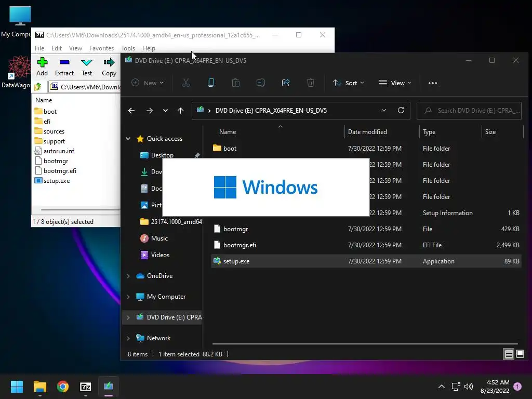532x399 pixels.
Task: Select autorun.inf in 7-Zip list
Action: [x=59, y=151]
